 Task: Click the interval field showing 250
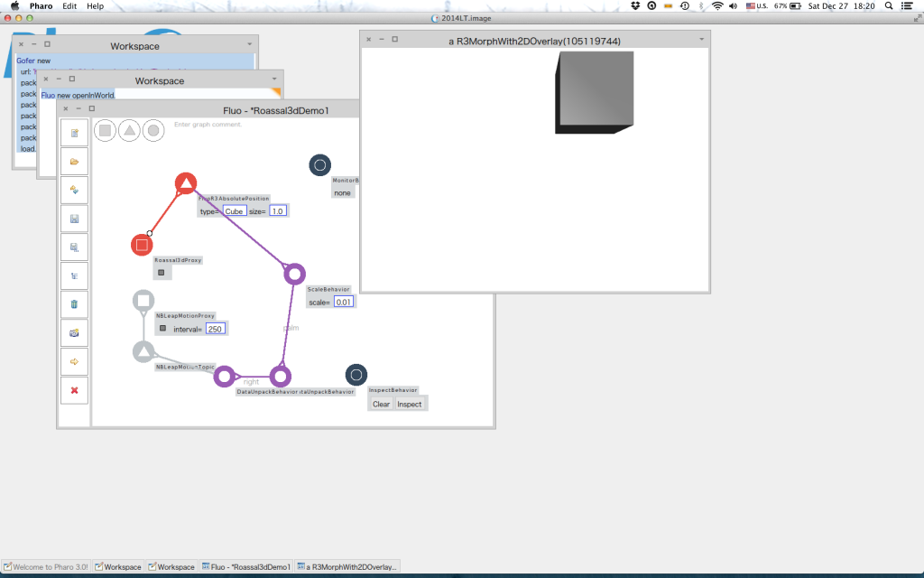click(x=215, y=329)
